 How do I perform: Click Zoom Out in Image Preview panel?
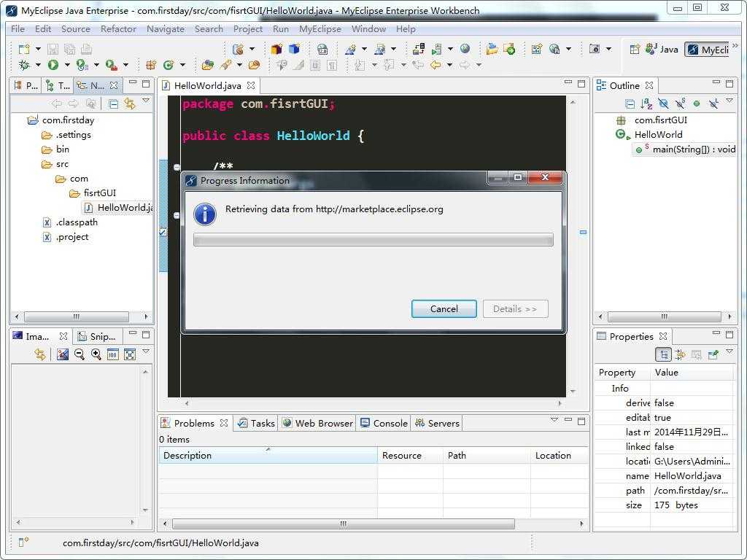(x=80, y=354)
